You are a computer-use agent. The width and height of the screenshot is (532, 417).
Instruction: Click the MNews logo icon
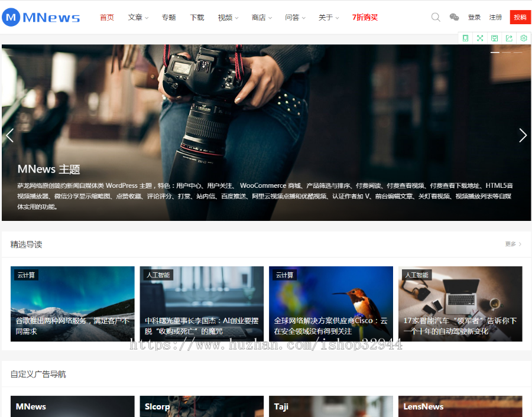[11, 17]
